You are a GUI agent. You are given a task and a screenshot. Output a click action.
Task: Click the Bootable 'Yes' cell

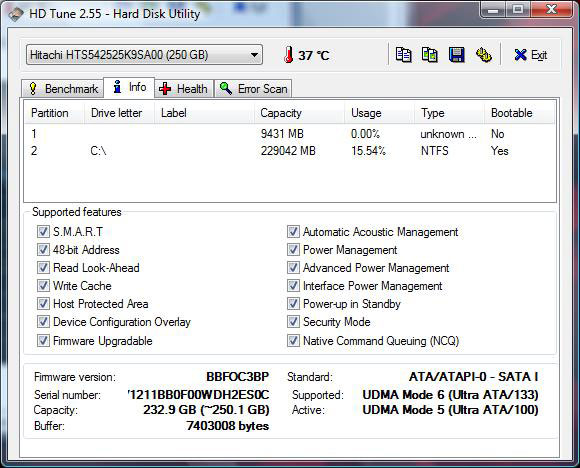coord(500,151)
